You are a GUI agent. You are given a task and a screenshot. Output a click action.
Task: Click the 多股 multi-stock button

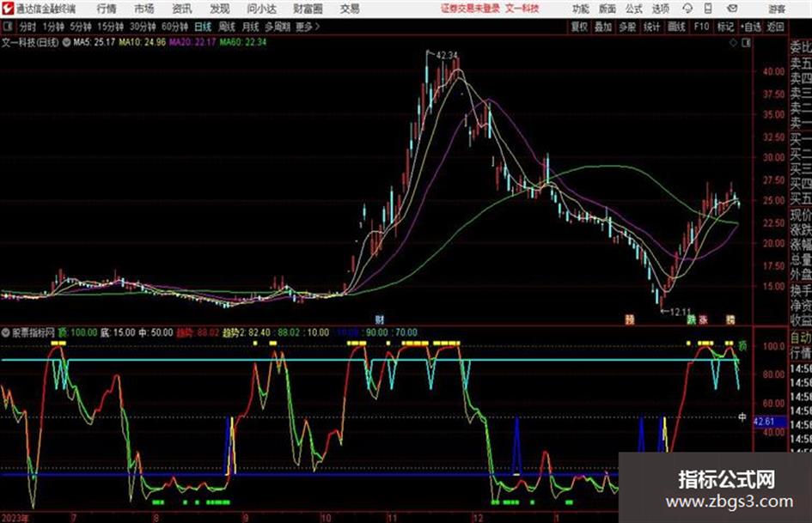pyautogui.click(x=627, y=27)
